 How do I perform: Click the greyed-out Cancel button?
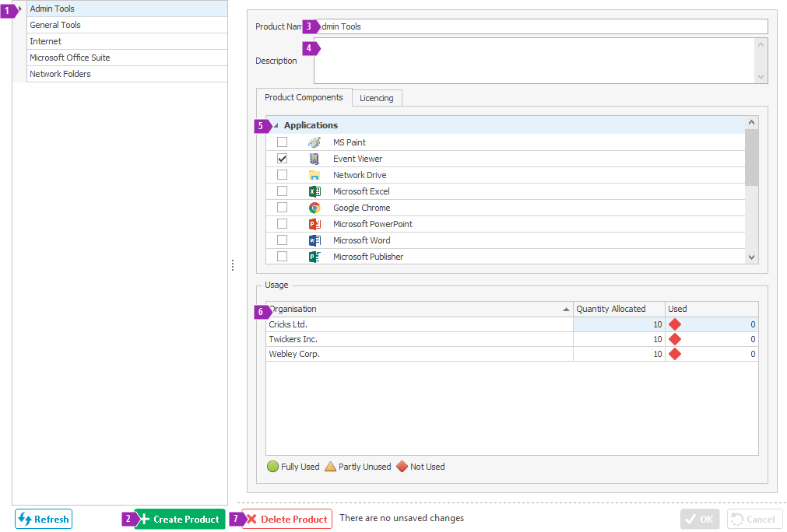coord(754,519)
